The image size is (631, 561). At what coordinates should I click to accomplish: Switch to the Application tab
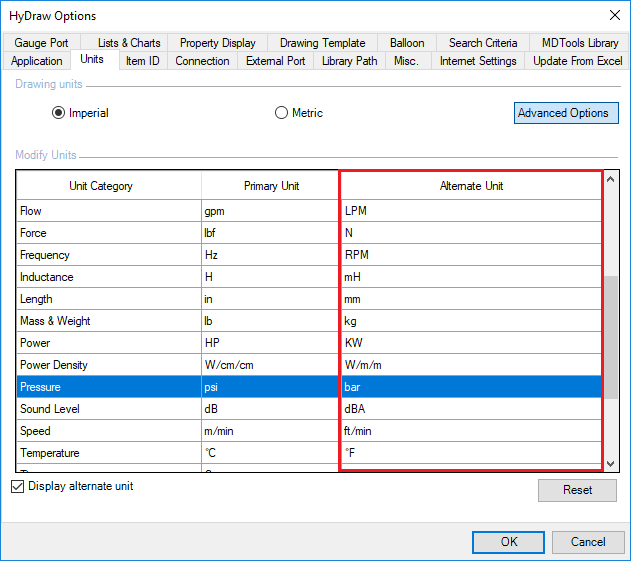tap(37, 61)
